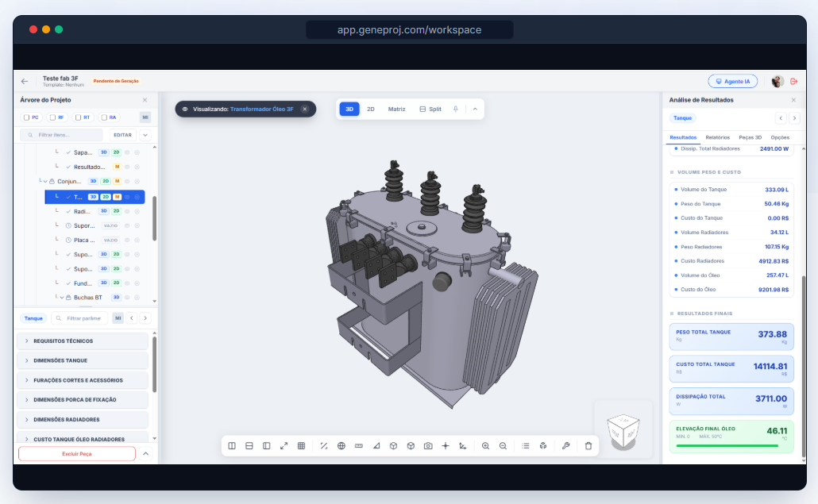The image size is (818, 504).
Task: Zoom in with the magnifier plus icon
Action: (486, 445)
